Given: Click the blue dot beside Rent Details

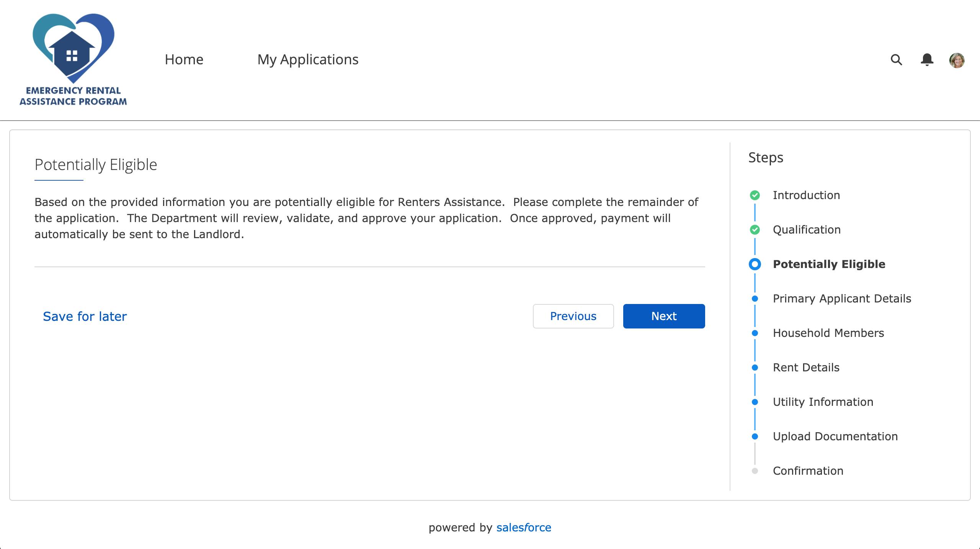Looking at the screenshot, I should pyautogui.click(x=755, y=368).
